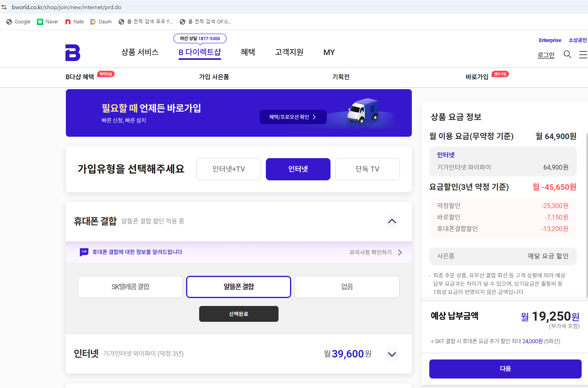Screen dimensions: 588x388
Task: Open the Nate bookmark
Action: 75,22
